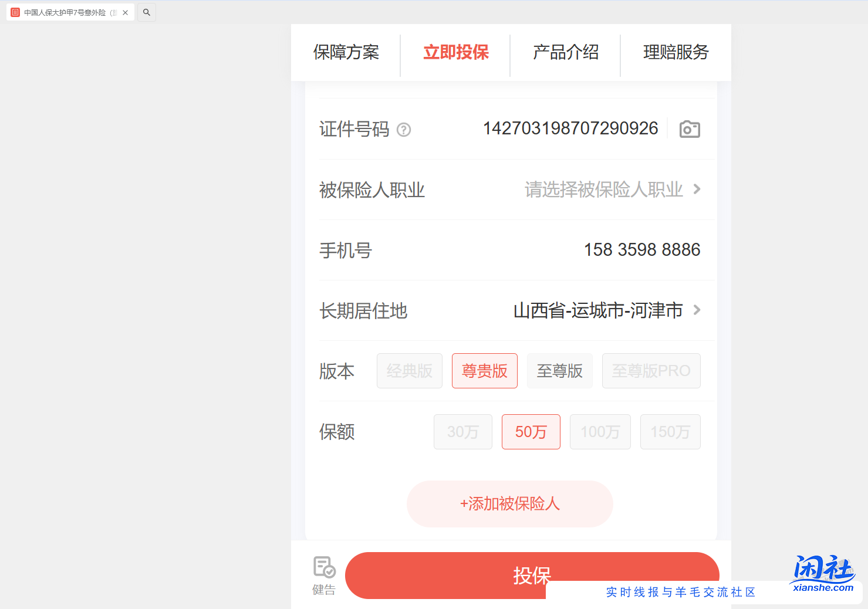Open the 证件号码 help question mark icon

click(404, 130)
